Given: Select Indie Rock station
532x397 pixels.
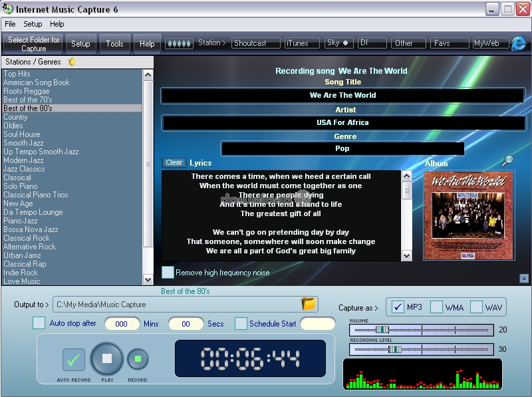Looking at the screenshot, I should click(x=72, y=273).
